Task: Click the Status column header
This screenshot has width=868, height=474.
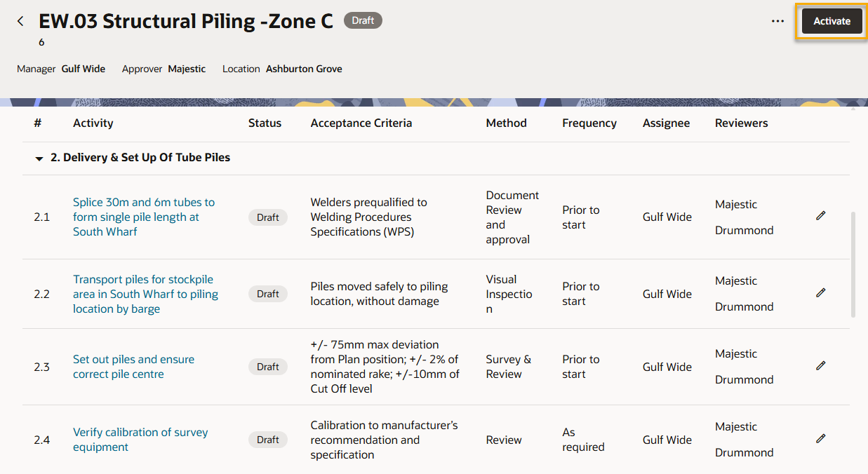Action: [265, 123]
